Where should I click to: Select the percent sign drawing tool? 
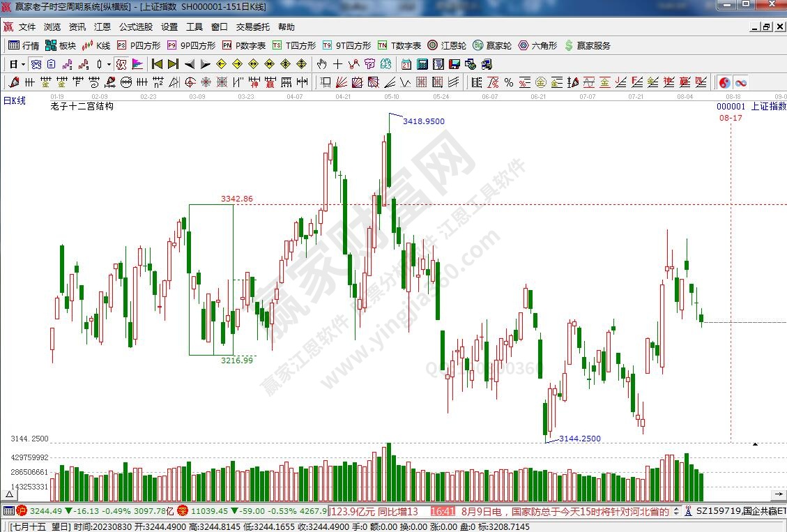point(509,82)
